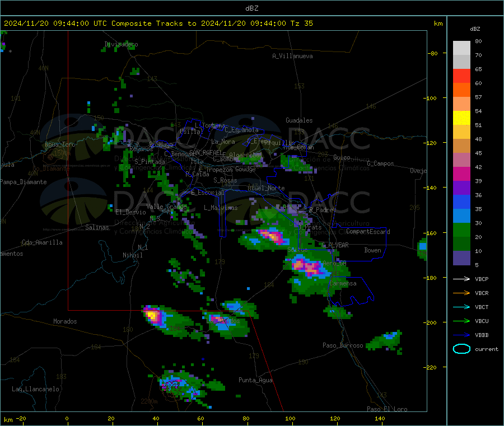The width and height of the screenshot is (504, 426).
Task: Click the Valle_Grande map label
Action: tap(166, 206)
